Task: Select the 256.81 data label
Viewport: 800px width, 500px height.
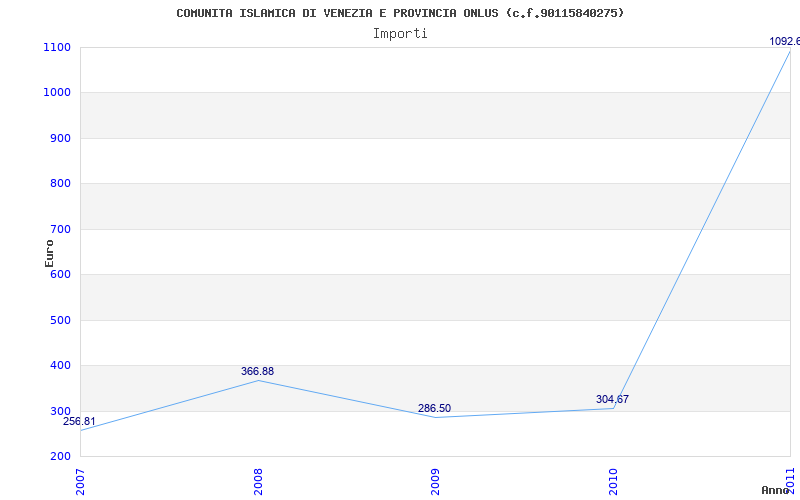Action: (79, 421)
